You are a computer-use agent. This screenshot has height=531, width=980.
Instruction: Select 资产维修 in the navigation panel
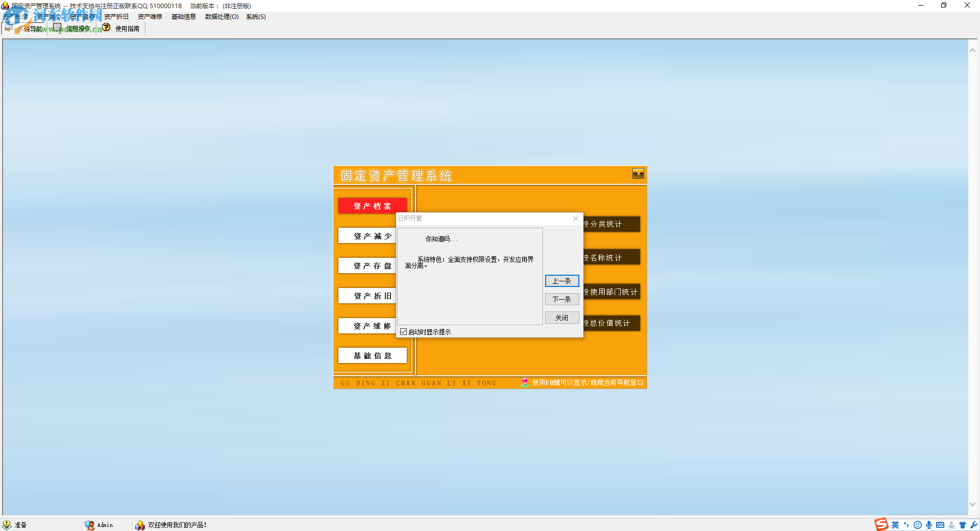367,326
